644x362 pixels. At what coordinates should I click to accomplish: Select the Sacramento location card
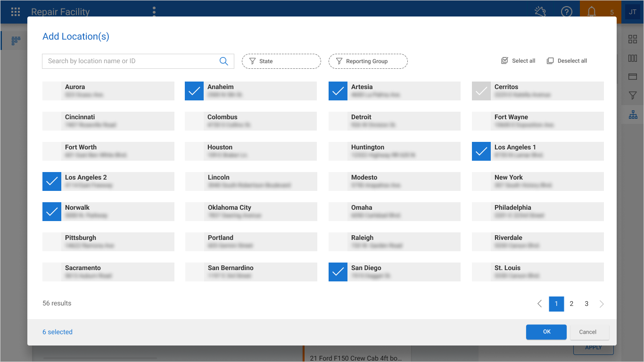pos(108,272)
